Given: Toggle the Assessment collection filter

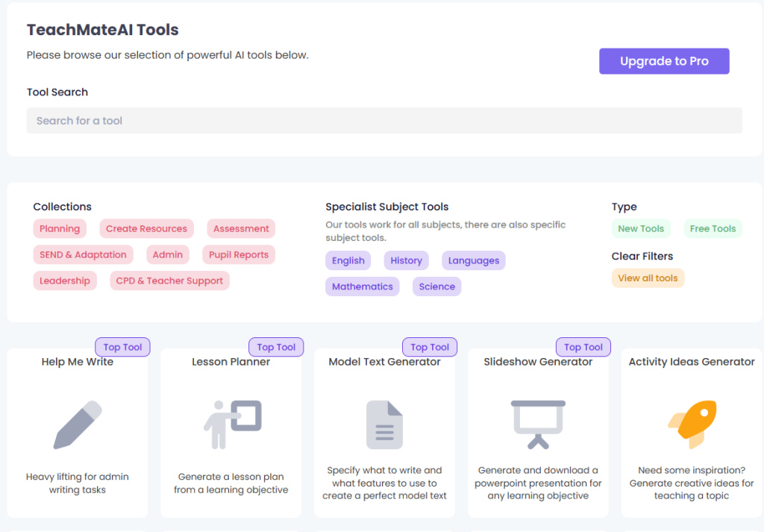Looking at the screenshot, I should (x=240, y=228).
